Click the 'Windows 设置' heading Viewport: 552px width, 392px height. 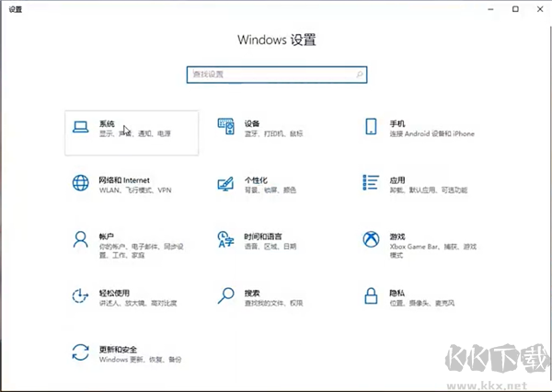pos(277,40)
